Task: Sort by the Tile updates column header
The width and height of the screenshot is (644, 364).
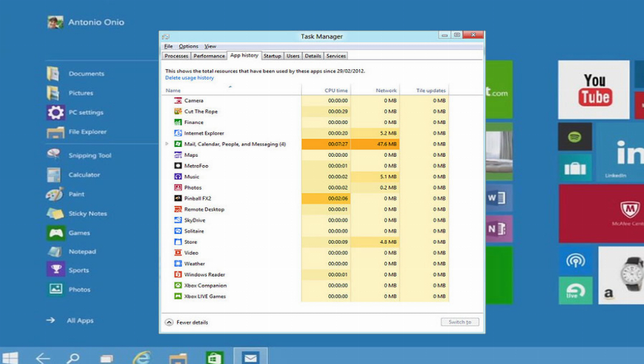Action: (x=424, y=90)
